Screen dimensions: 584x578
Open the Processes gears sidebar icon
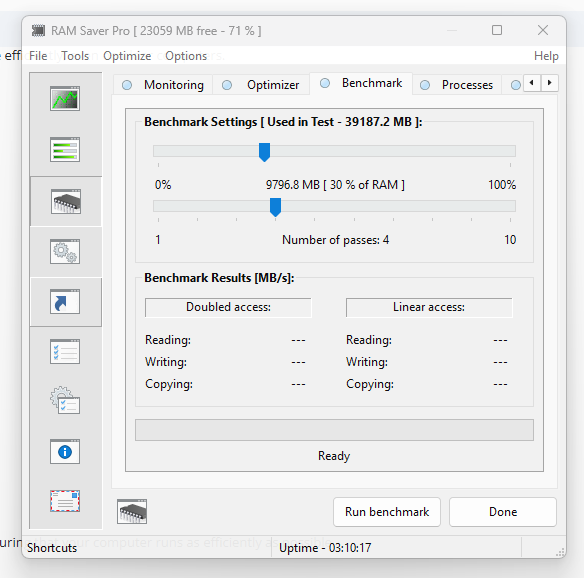point(65,251)
